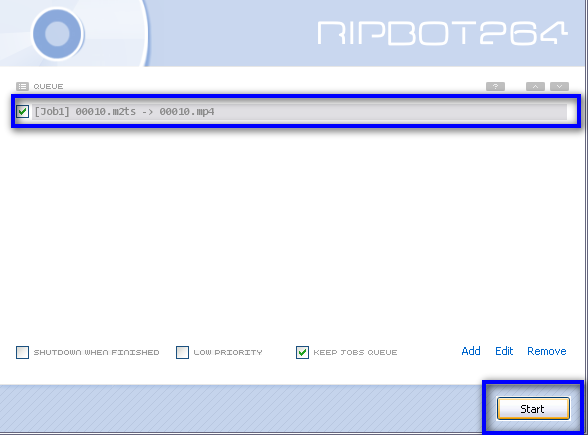The image size is (588, 435).
Task: Click the queue list icon beside QUEUE
Action: 22,87
